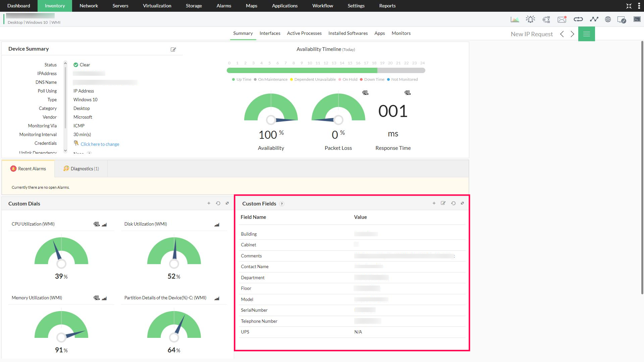Expand the Custom Fields panel to full screen
Image resolution: width=644 pixels, height=362 pixels.
click(x=462, y=203)
